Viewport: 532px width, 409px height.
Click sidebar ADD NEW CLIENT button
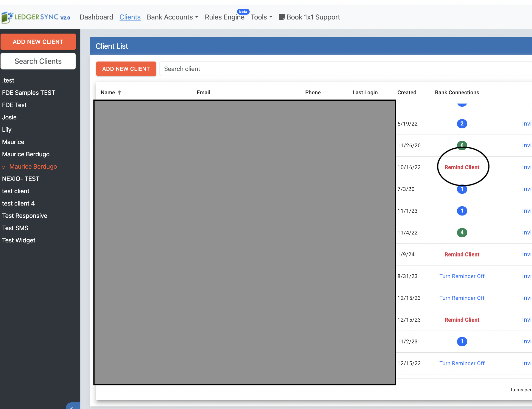point(38,42)
